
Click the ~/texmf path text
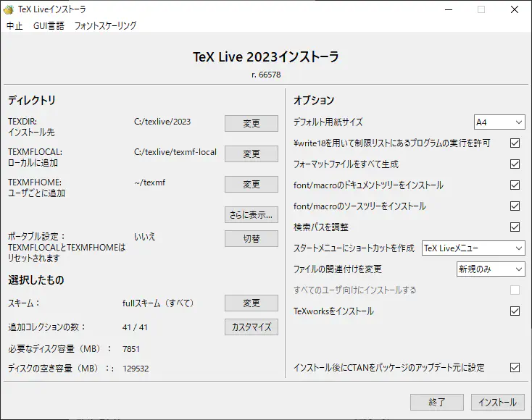[x=149, y=182]
